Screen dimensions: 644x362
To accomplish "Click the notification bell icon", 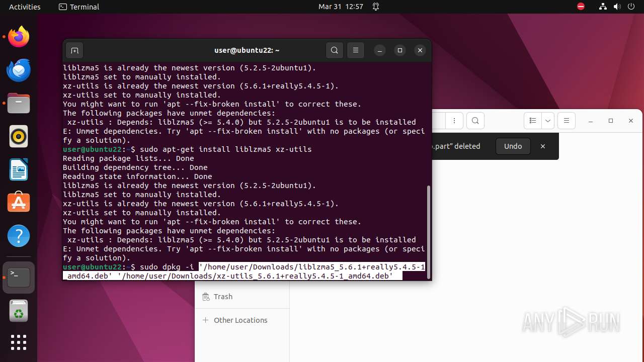I will 376,7.
